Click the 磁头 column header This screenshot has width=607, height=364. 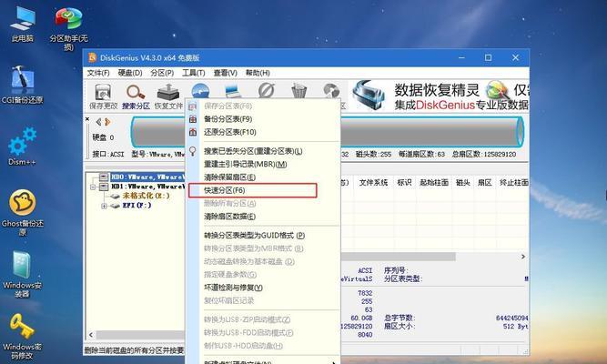click(462, 182)
